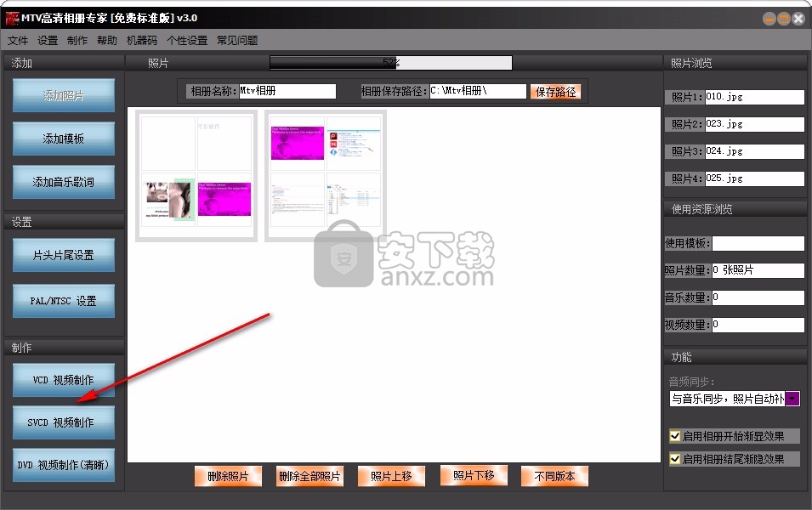Close the MTV album expert window
This screenshot has width=812, height=510.
(798, 20)
